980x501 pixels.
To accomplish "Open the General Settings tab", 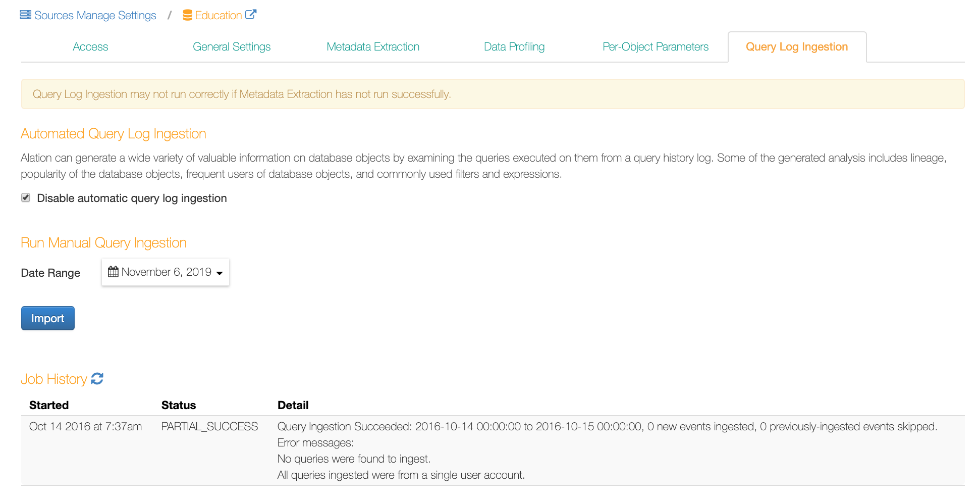I will pyautogui.click(x=232, y=47).
